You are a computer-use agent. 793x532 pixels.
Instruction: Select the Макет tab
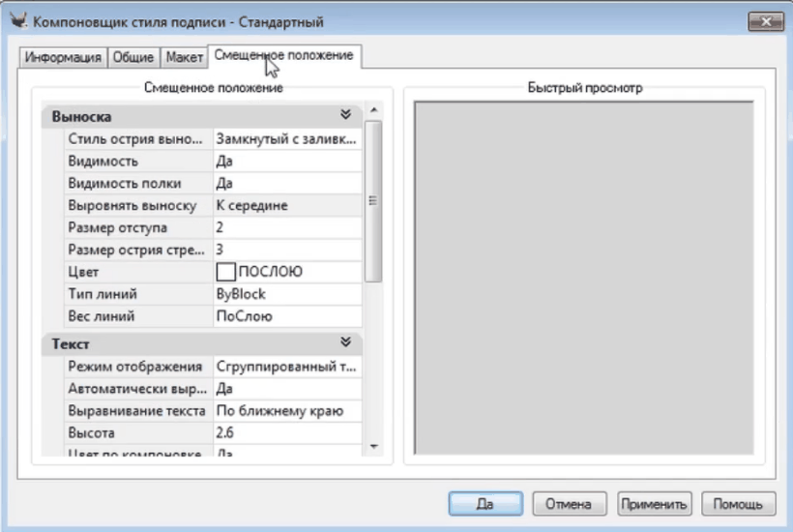click(x=184, y=57)
